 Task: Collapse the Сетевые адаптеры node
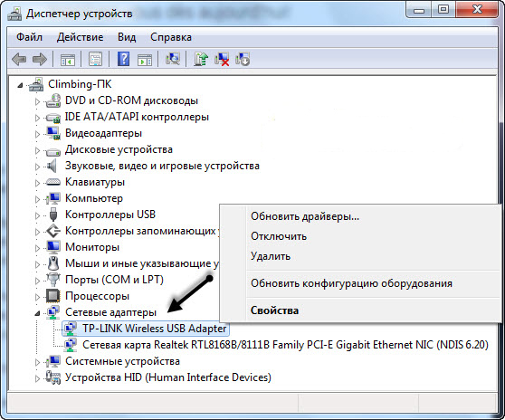37,313
